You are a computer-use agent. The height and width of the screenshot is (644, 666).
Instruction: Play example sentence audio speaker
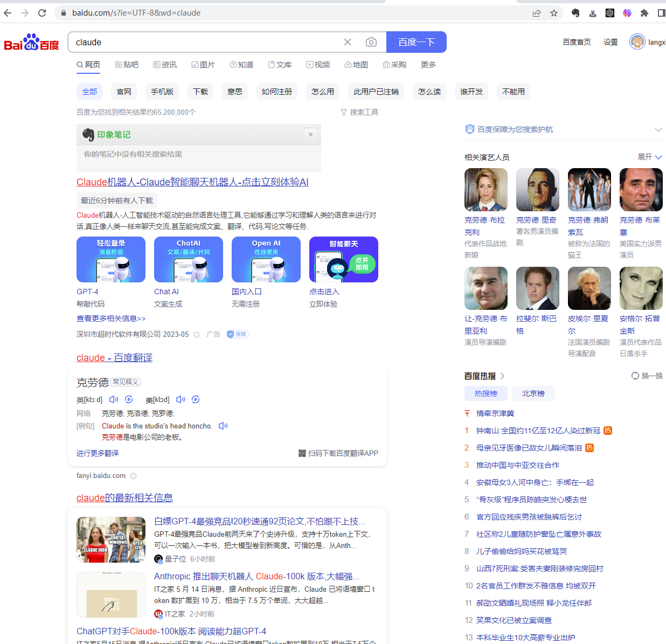coord(223,426)
